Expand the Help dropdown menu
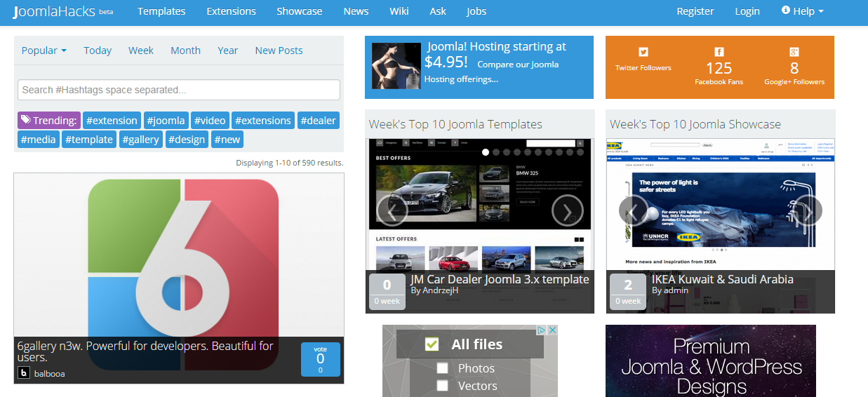The image size is (868, 397). 803,11
